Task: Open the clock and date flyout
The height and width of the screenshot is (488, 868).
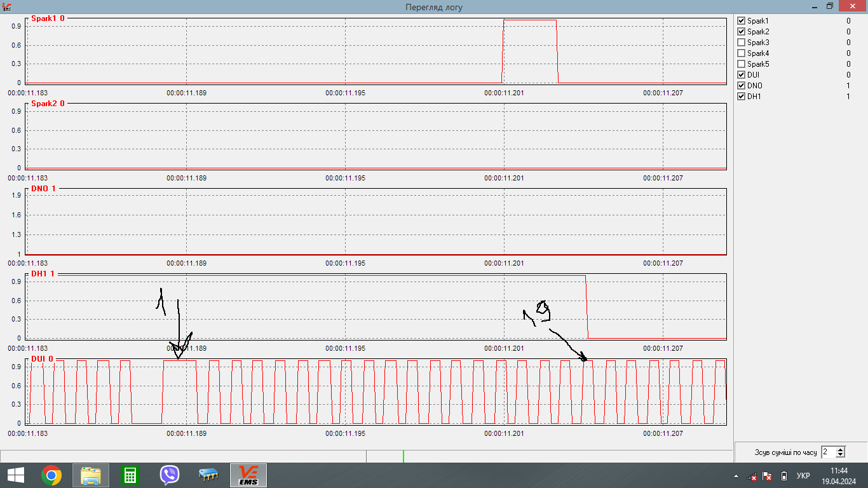Action: tap(839, 475)
